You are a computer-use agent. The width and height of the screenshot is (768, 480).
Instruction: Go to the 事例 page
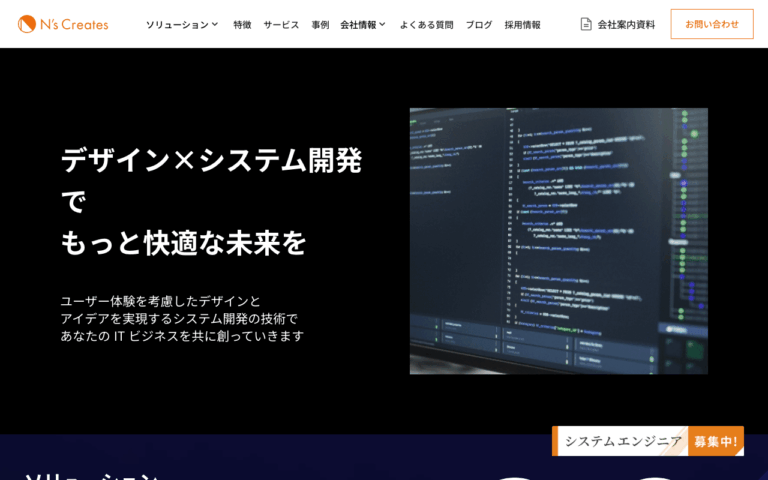[320, 24]
